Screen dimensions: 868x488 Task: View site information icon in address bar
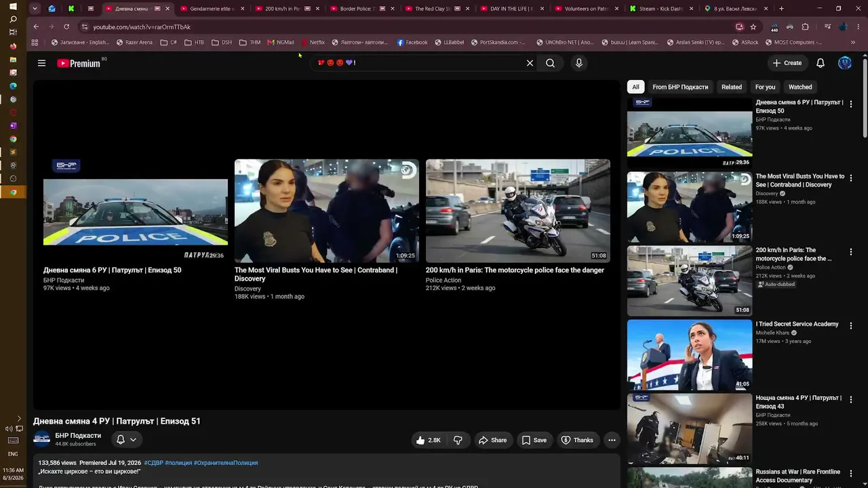click(85, 27)
